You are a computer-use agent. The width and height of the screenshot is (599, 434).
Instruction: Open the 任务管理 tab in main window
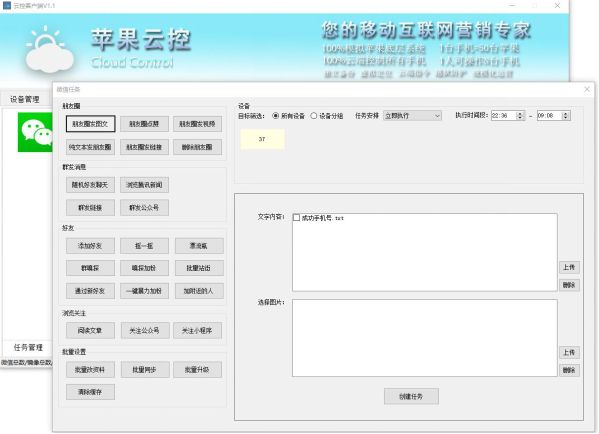pos(28,347)
